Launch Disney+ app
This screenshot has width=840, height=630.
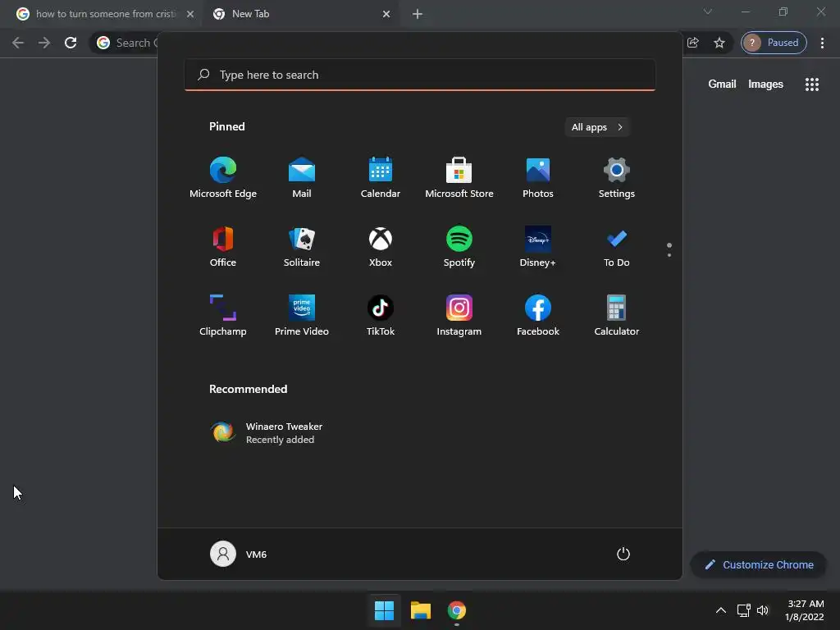point(538,247)
